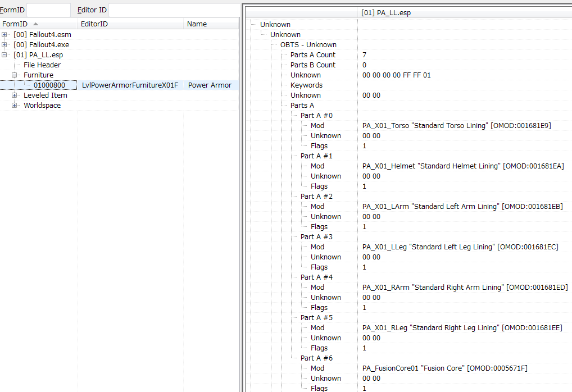Select the Part A #6 row

(x=316, y=358)
